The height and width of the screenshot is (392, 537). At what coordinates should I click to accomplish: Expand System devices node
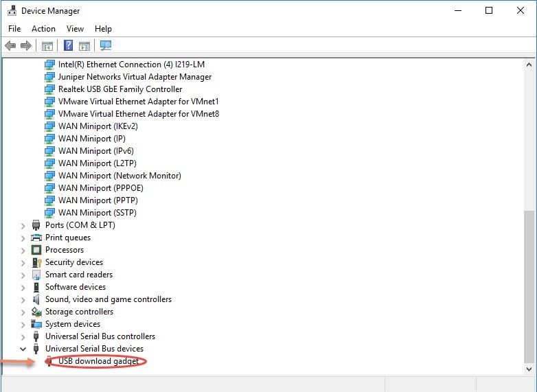tap(23, 324)
